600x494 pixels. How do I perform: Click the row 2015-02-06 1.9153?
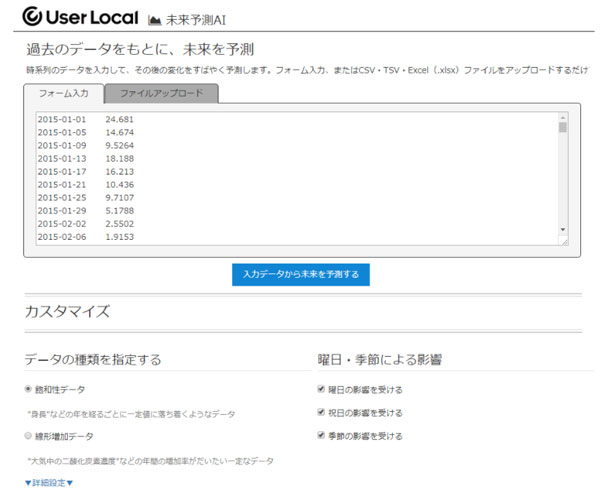86,237
